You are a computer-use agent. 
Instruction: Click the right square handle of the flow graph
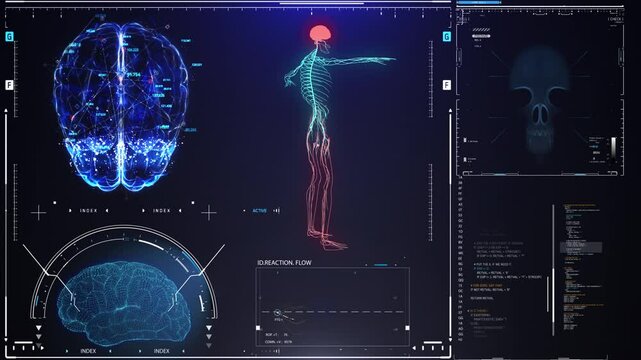[x=407, y=328]
